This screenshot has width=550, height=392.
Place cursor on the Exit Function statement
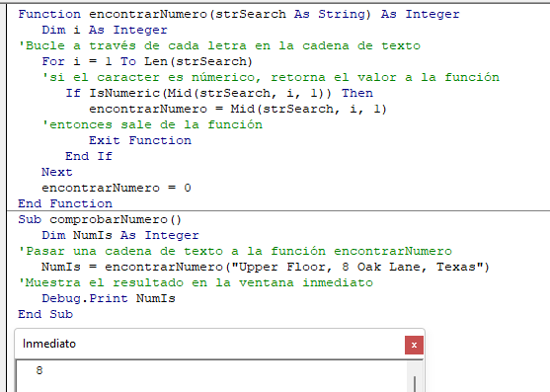[140, 140]
